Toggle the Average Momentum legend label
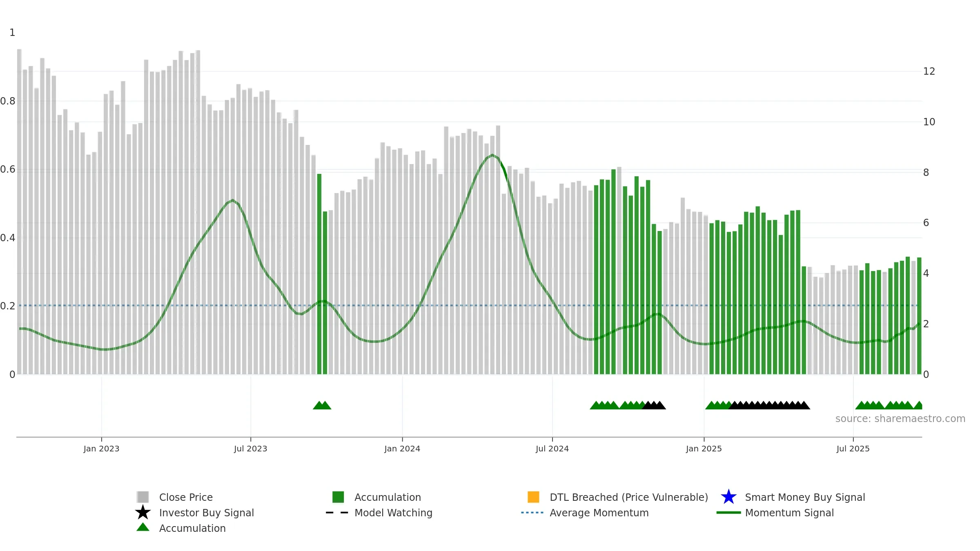This screenshot has height=551, width=980. click(599, 513)
